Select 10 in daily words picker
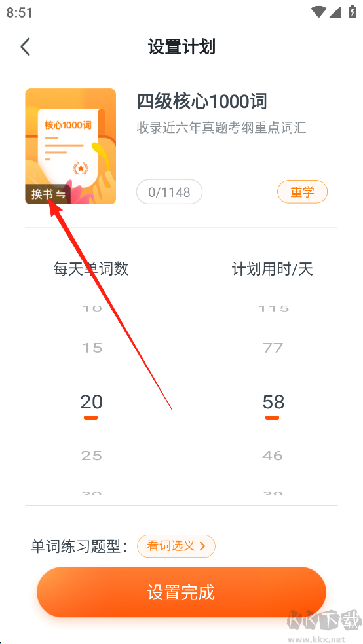The width and height of the screenshot is (363, 644). 91,308
